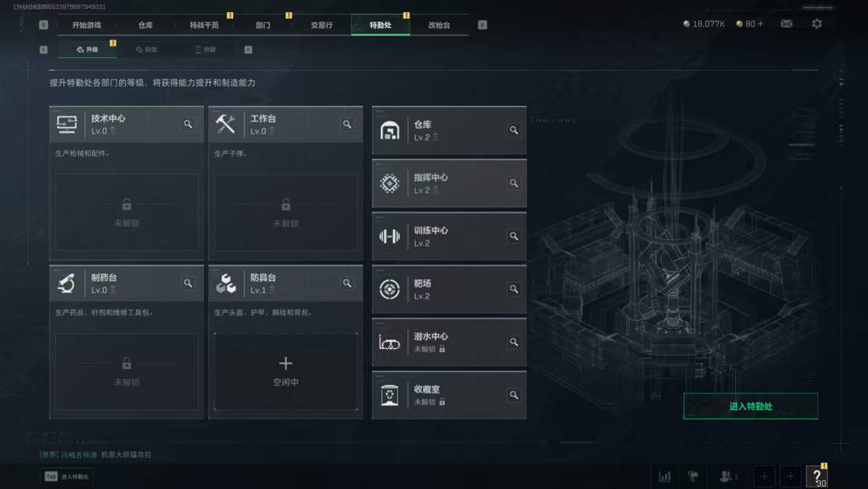Image resolution: width=868 pixels, height=489 pixels.
Task: Click the world chat message line
Action: [95, 454]
